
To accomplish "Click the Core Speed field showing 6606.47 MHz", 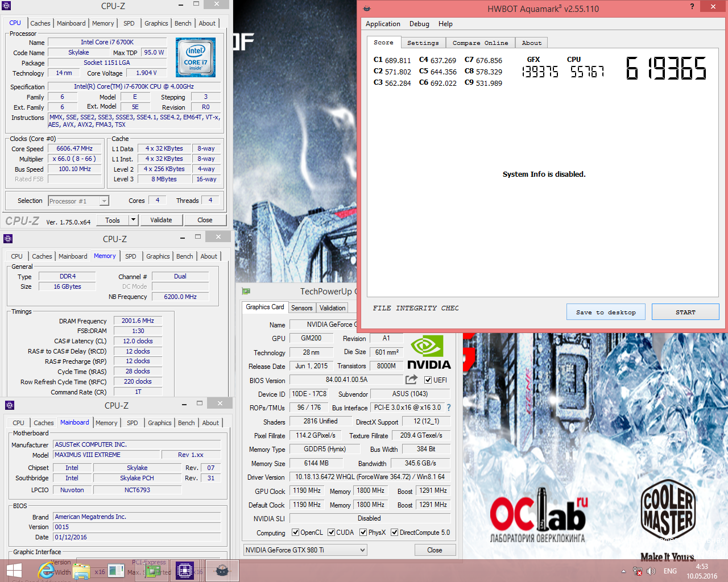I will [x=75, y=148].
